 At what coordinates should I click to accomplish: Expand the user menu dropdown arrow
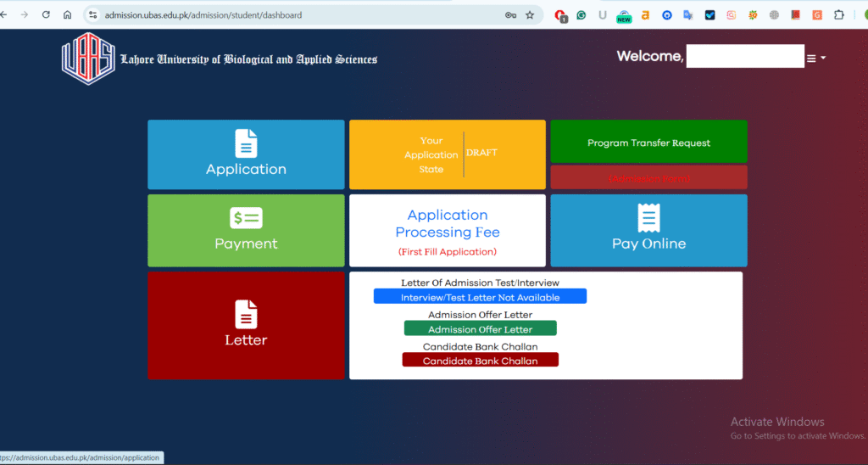(823, 59)
